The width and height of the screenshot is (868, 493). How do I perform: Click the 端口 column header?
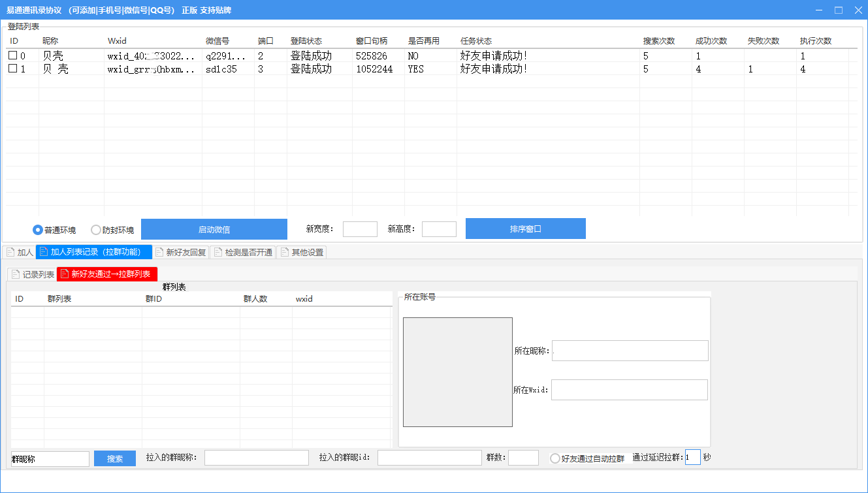266,40
